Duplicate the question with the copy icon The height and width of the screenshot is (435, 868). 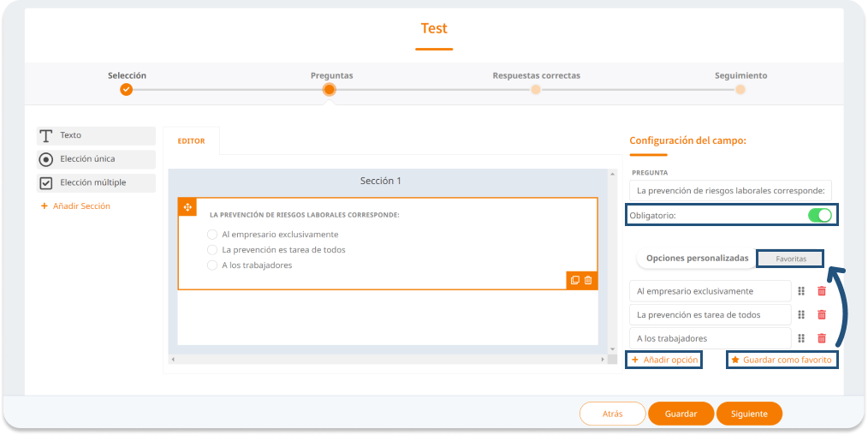tap(575, 280)
